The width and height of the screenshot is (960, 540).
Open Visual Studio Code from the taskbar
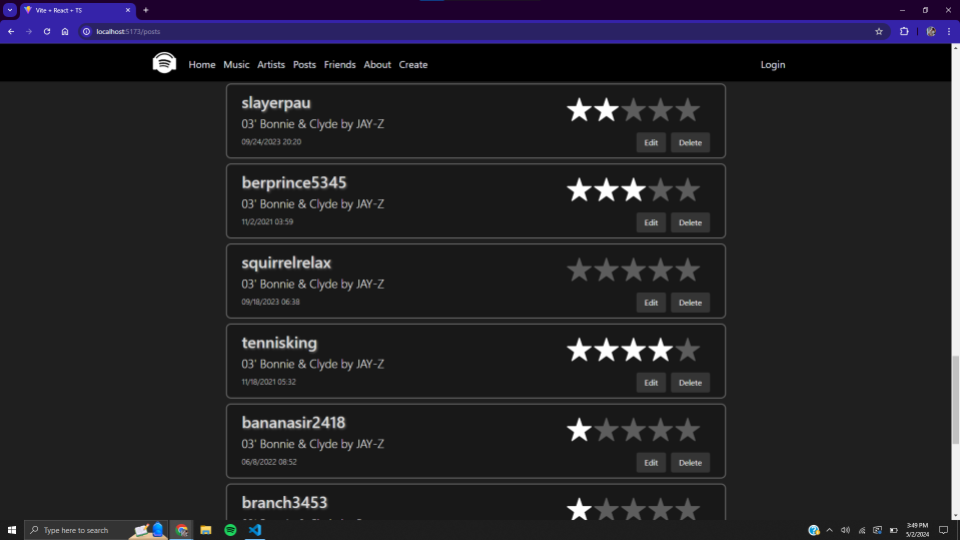pyautogui.click(x=255, y=530)
